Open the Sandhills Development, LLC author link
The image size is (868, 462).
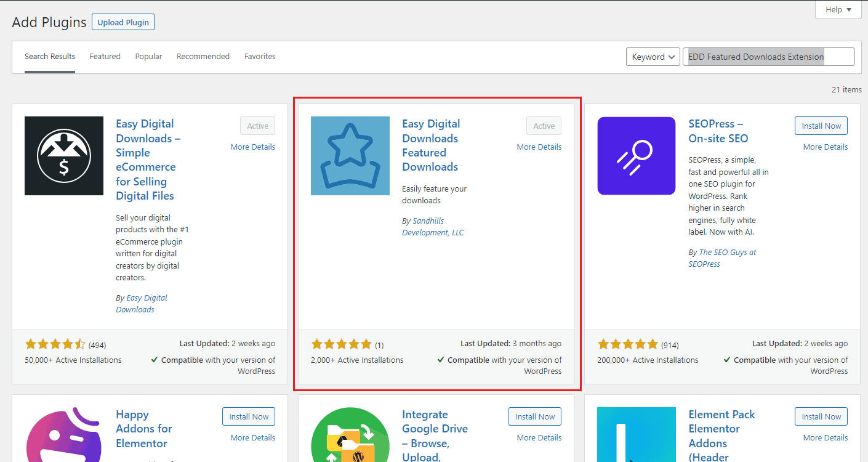click(x=433, y=227)
